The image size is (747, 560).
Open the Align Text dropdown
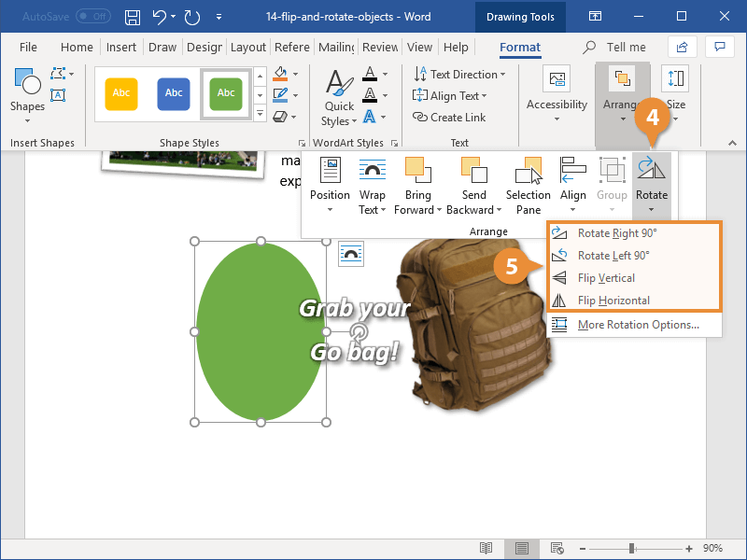pyautogui.click(x=450, y=96)
